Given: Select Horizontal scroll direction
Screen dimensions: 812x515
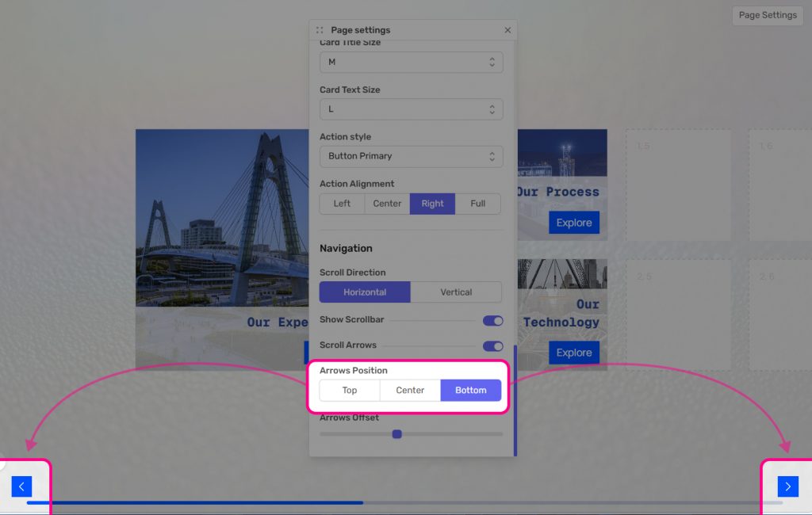Looking at the screenshot, I should 365,292.
